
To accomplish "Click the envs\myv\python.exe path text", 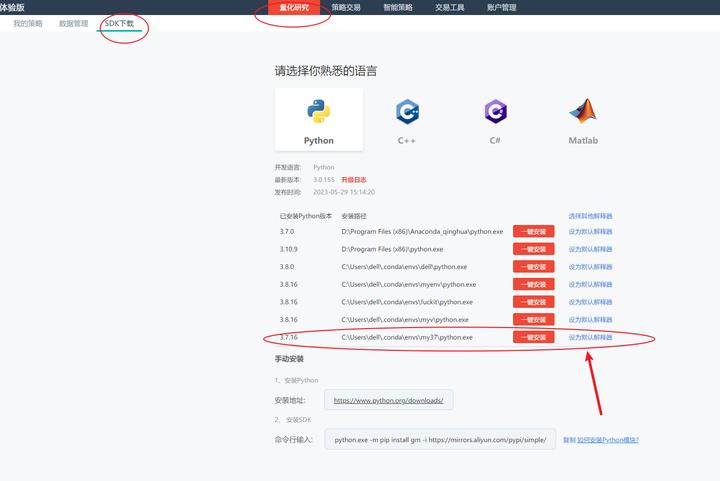I will [405, 319].
